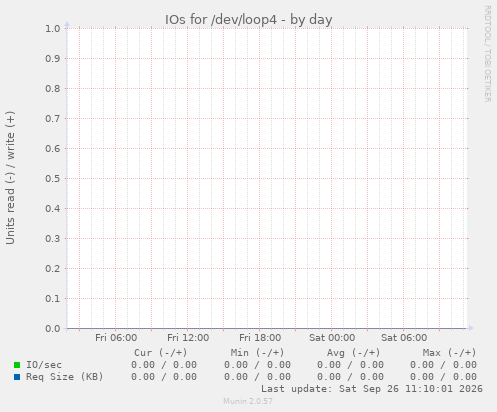Image resolution: width=497 pixels, height=412 pixels.
Task: Click the 'Sat 00:00' x-axis label
Action: coord(332,338)
